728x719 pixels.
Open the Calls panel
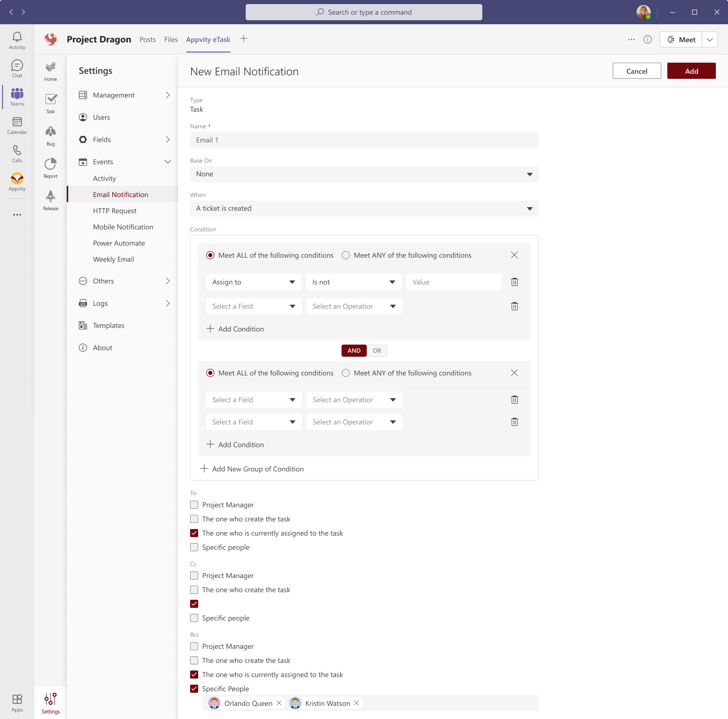[17, 153]
